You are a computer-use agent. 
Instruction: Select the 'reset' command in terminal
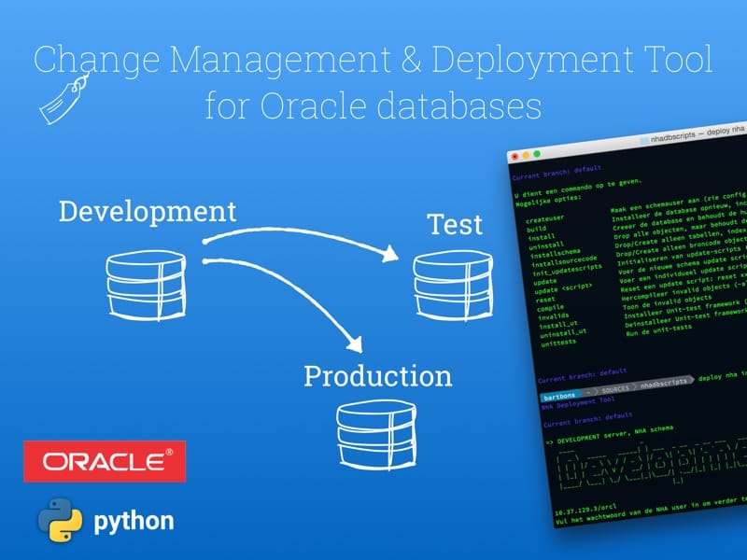[545, 300]
